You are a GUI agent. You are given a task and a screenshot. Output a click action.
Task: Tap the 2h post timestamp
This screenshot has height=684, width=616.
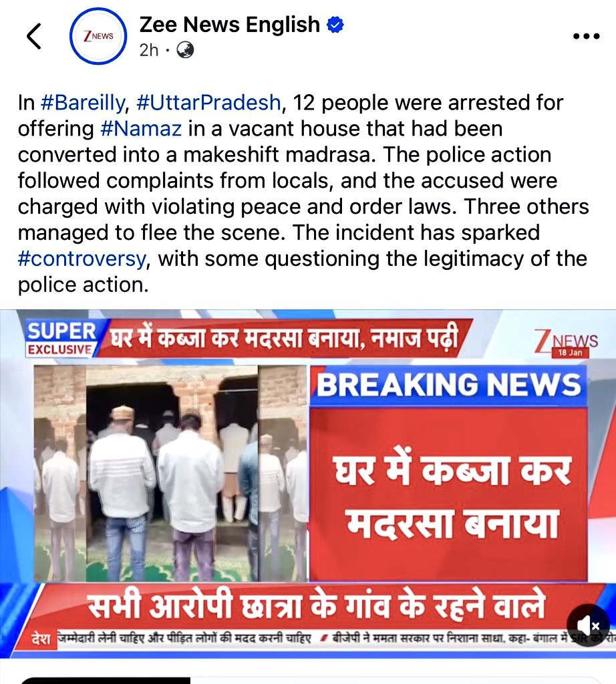[x=149, y=50]
